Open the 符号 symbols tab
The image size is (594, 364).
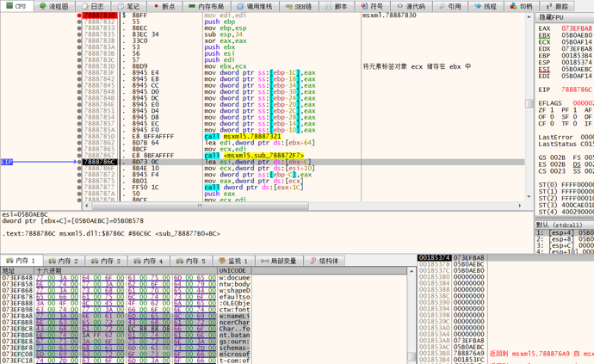point(372,6)
